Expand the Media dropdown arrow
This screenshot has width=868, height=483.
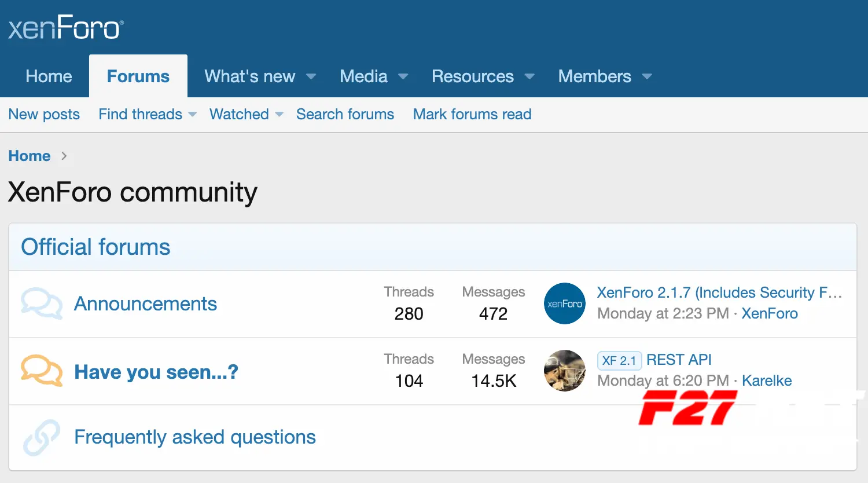(403, 76)
